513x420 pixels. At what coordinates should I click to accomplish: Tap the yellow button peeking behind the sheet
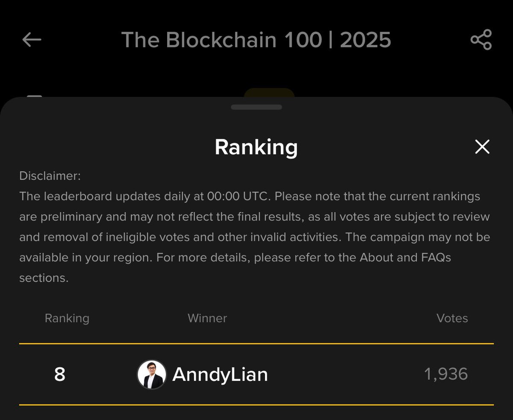pyautogui.click(x=269, y=92)
